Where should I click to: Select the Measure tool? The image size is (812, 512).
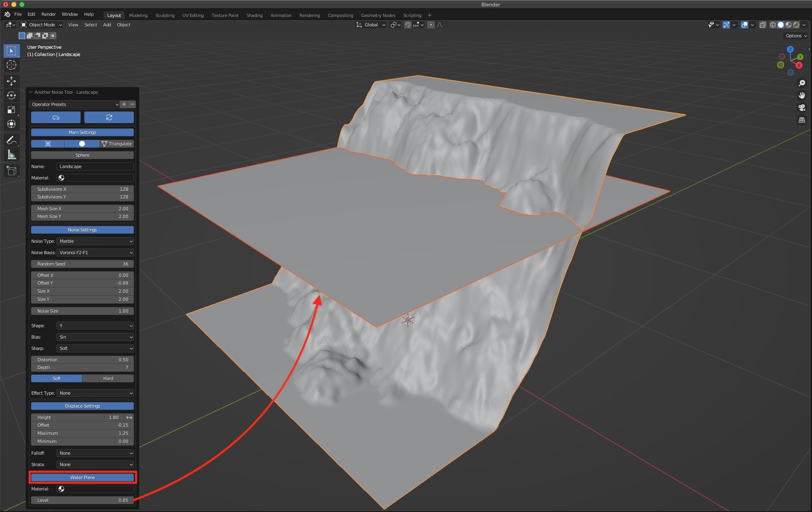11,155
